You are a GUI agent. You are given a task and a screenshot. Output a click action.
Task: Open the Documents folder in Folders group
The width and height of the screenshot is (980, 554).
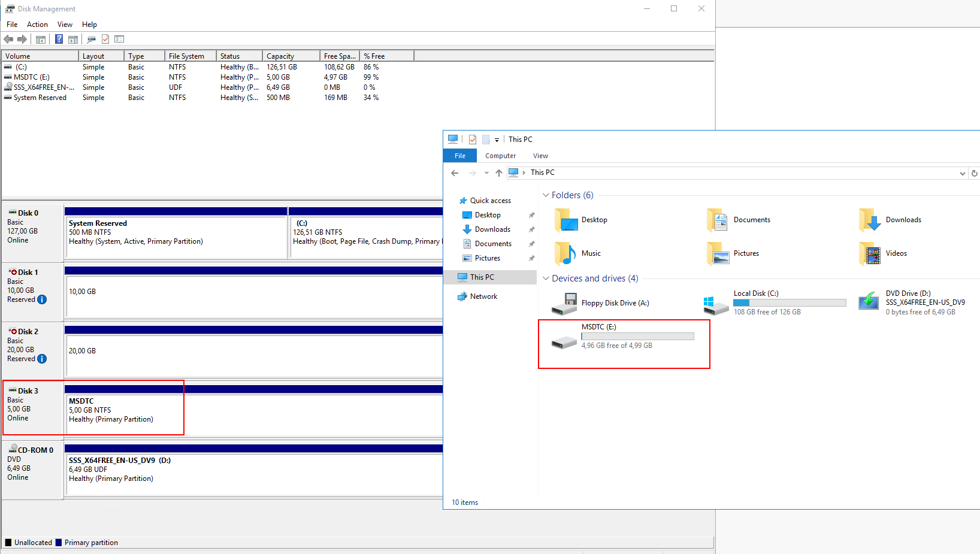pos(739,220)
